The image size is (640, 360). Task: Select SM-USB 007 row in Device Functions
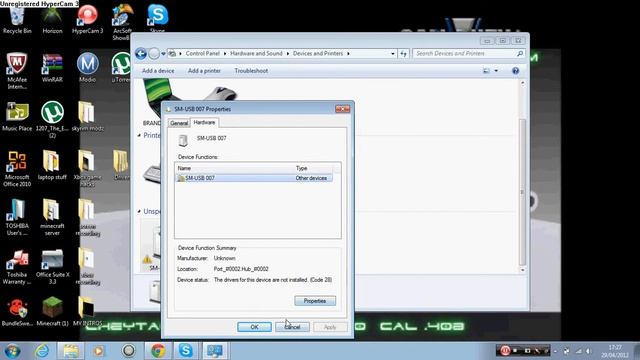(254, 178)
